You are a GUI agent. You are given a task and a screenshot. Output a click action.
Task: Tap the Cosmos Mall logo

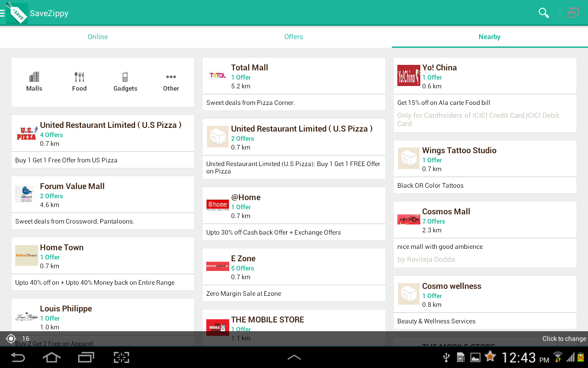(x=409, y=219)
